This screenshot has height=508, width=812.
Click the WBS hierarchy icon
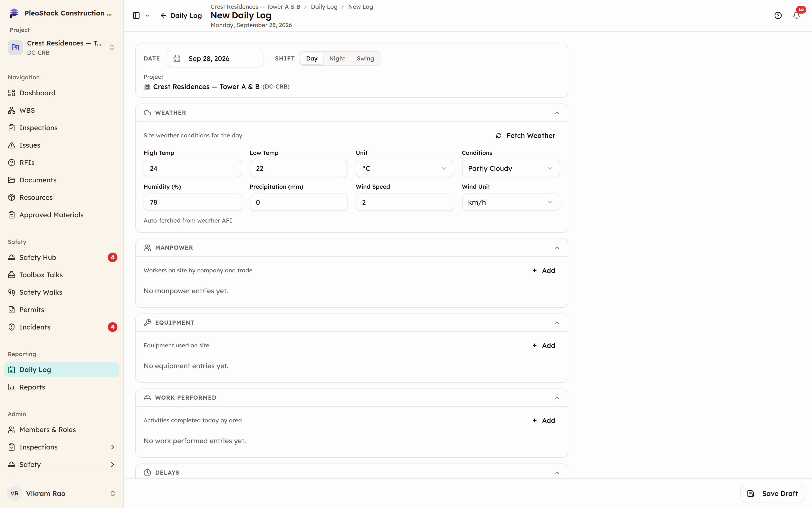12,110
